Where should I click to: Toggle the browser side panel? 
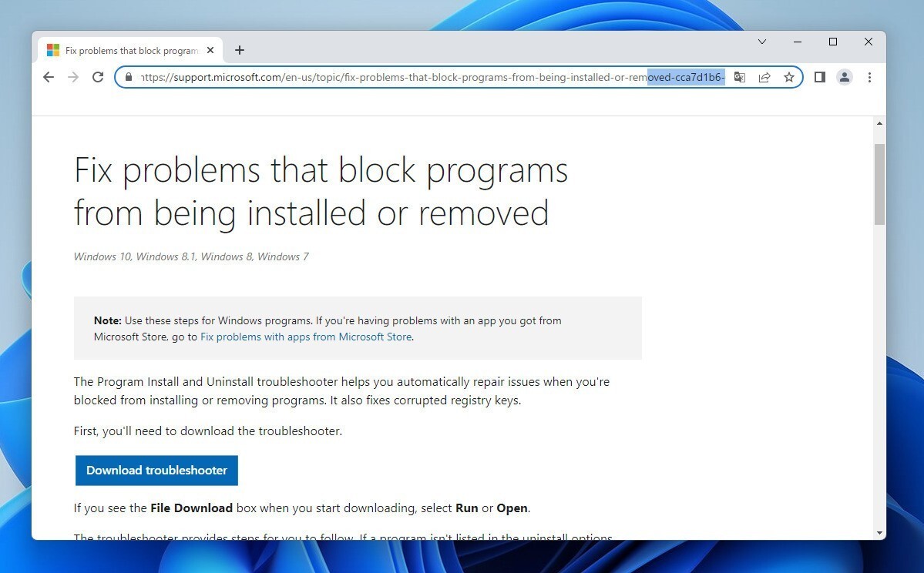820,77
